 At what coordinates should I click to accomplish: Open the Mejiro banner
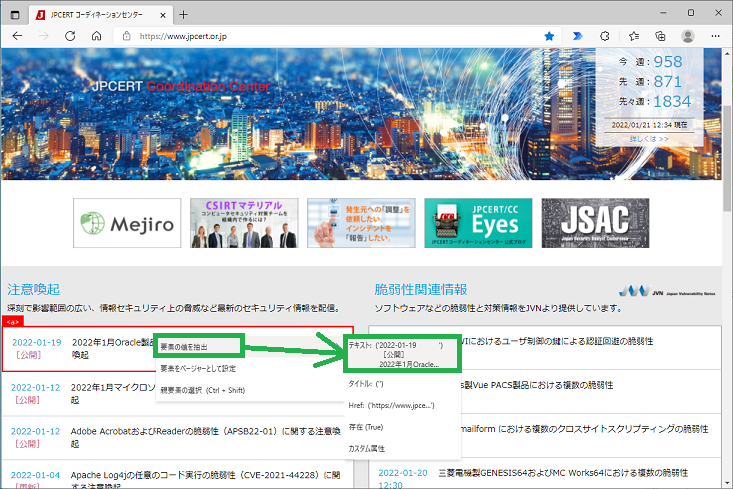[127, 223]
